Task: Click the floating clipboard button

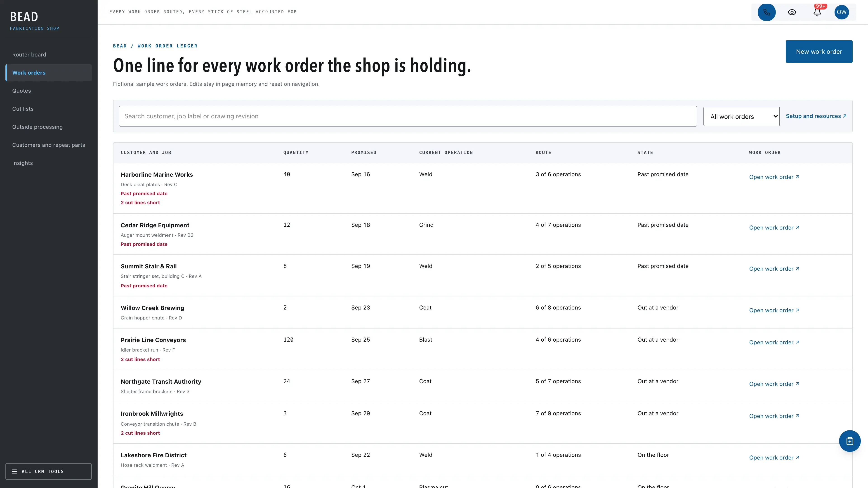Action: [x=849, y=441]
